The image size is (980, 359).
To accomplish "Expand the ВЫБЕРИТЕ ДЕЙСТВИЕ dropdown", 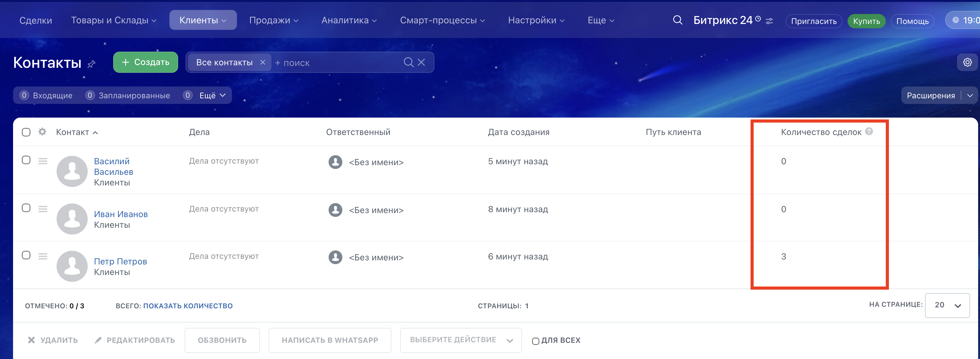I will pos(461,340).
